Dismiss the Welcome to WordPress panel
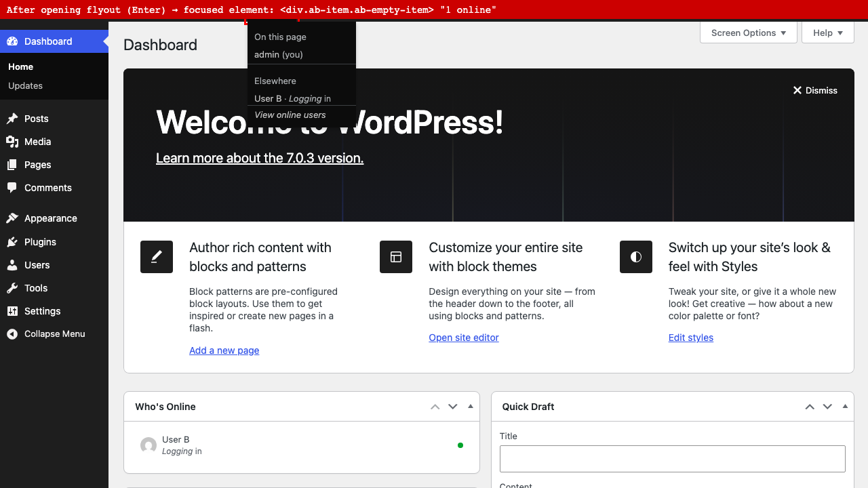The height and width of the screenshot is (488, 868). [x=815, y=90]
